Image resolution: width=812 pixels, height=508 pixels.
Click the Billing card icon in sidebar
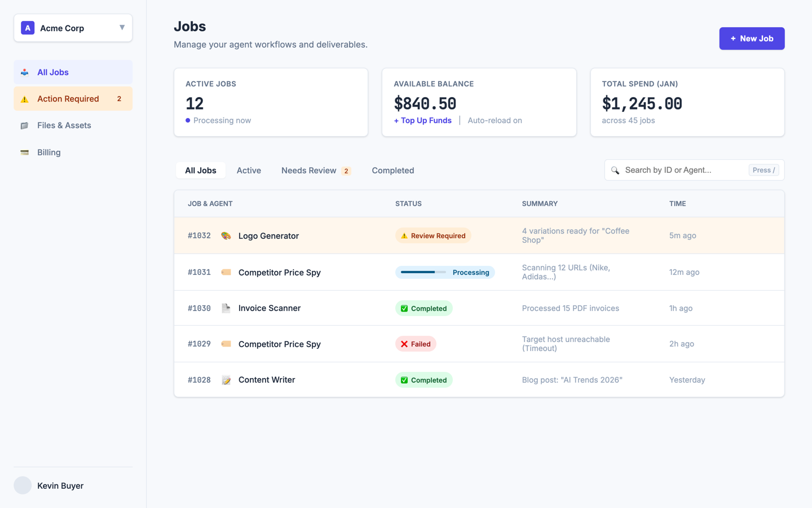tap(25, 152)
